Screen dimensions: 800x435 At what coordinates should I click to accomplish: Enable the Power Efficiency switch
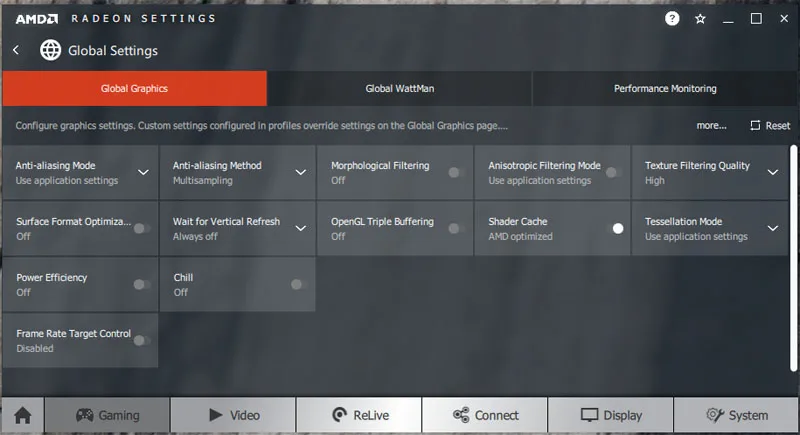coord(142,285)
